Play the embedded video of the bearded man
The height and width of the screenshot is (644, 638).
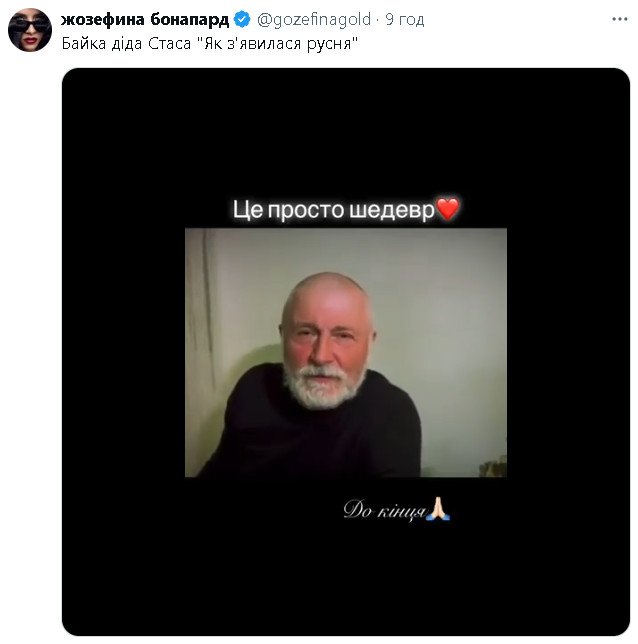[x=346, y=352]
